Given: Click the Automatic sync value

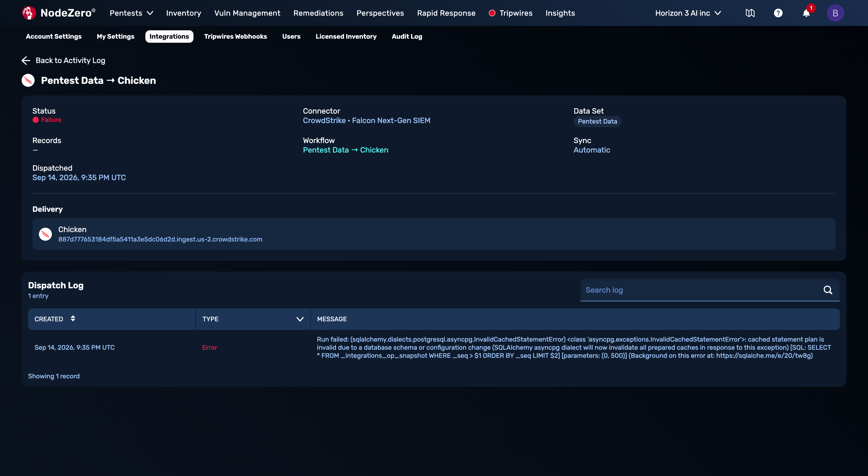Looking at the screenshot, I should click(x=592, y=150).
